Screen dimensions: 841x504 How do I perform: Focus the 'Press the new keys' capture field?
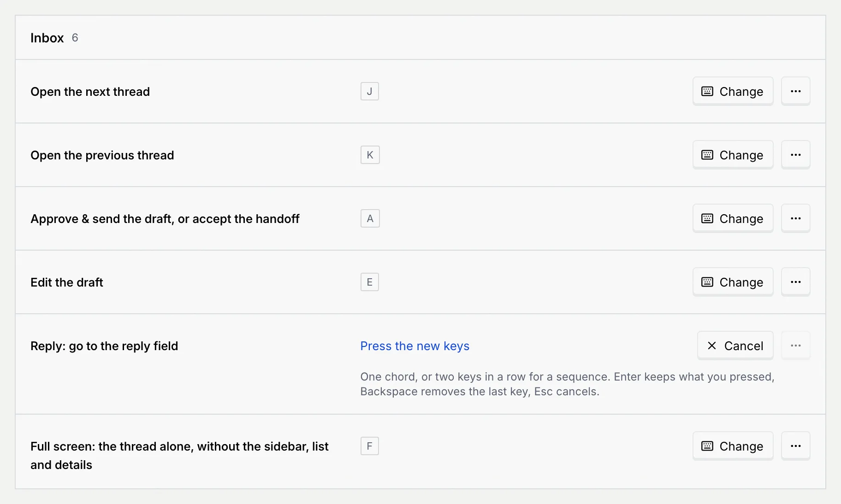(x=415, y=346)
